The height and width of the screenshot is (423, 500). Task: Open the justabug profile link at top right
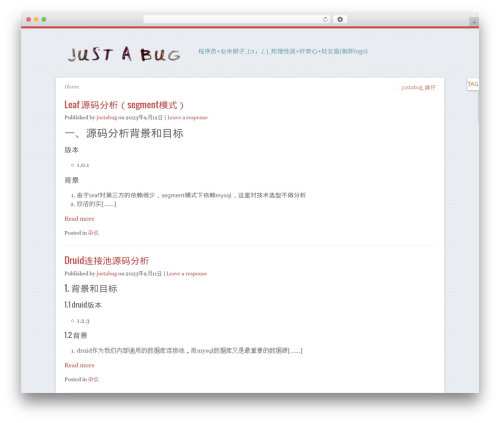(x=418, y=87)
